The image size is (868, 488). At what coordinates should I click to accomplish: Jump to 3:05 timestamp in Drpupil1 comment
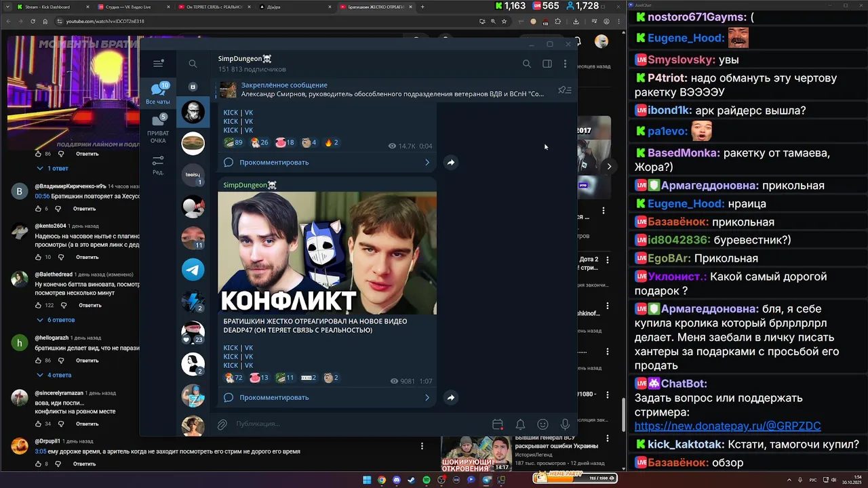pos(40,451)
